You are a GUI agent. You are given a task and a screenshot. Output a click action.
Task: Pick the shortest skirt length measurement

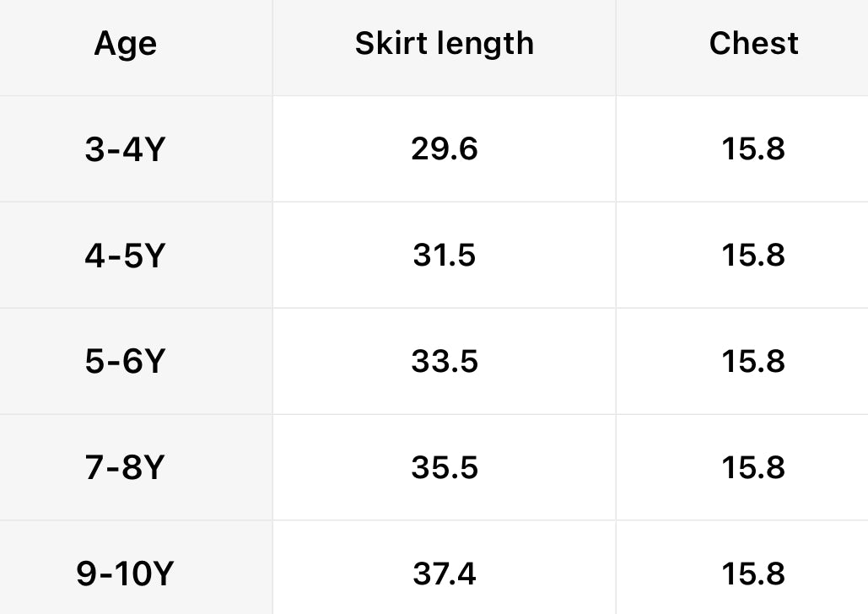pyautogui.click(x=444, y=149)
